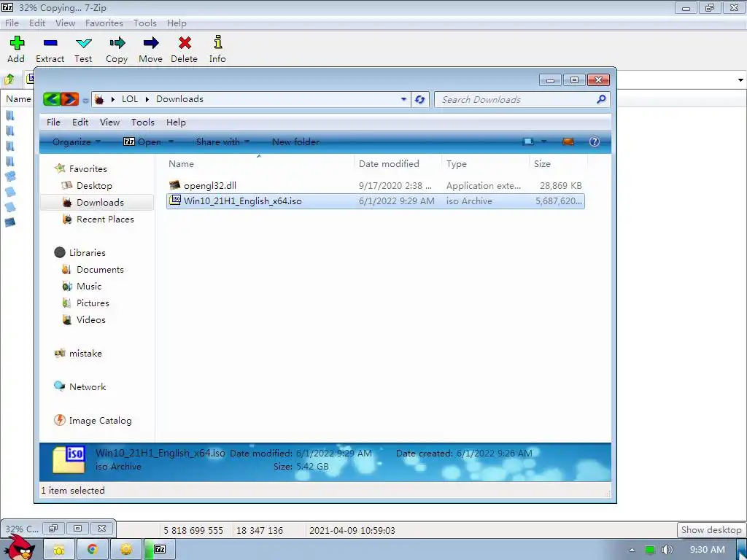Click the Win10 iso file icon
This screenshot has width=747, height=560.
(175, 201)
